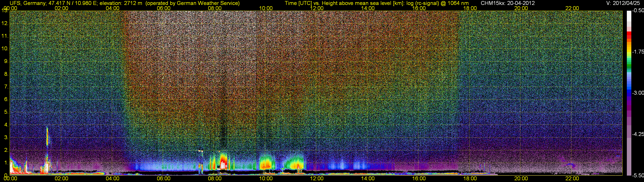Click the "4." km height axis label

[6, 125]
